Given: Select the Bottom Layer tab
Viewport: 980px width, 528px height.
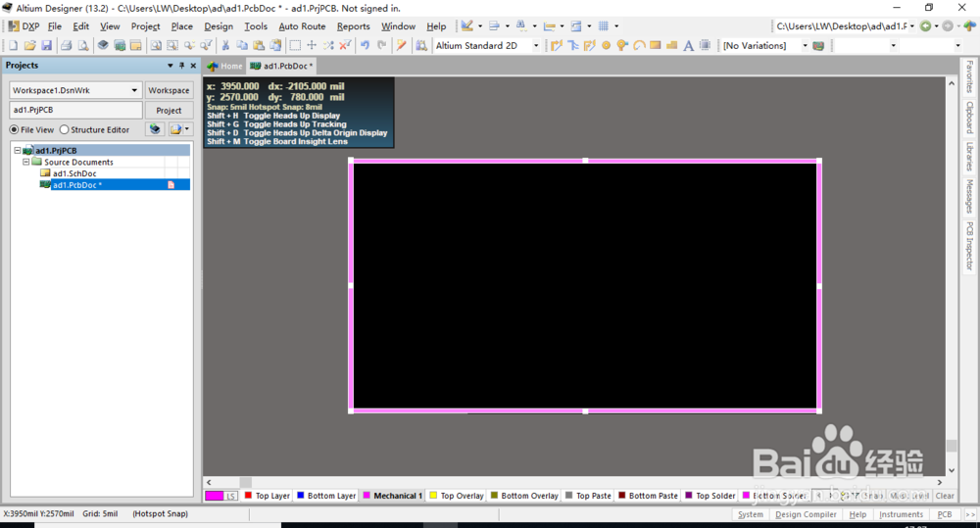Looking at the screenshot, I should click(x=326, y=496).
